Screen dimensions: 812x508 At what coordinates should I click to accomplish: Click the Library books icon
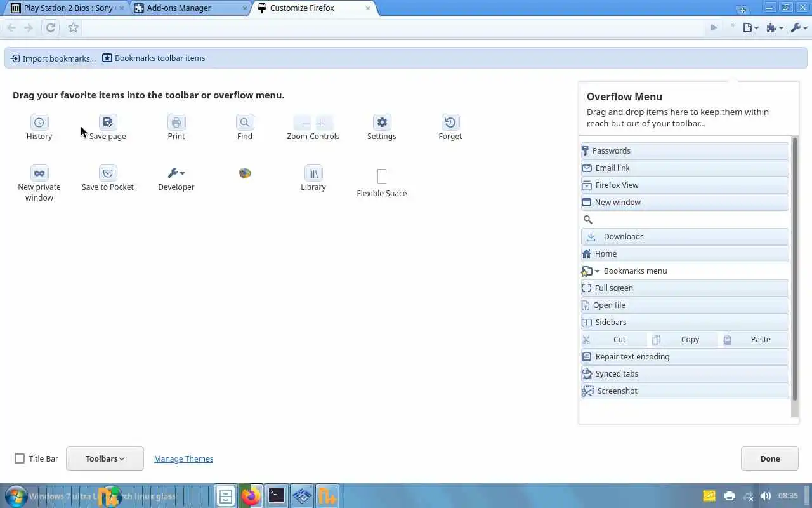tap(313, 173)
